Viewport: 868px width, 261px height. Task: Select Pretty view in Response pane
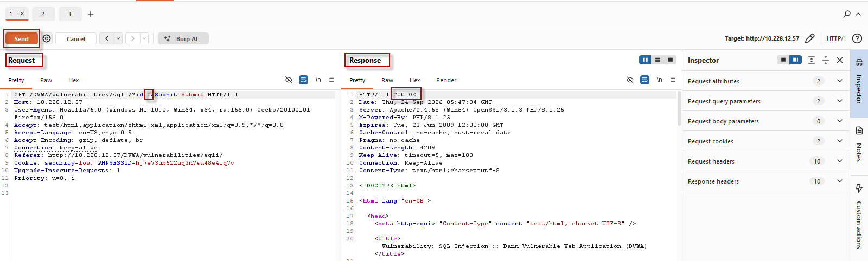358,80
